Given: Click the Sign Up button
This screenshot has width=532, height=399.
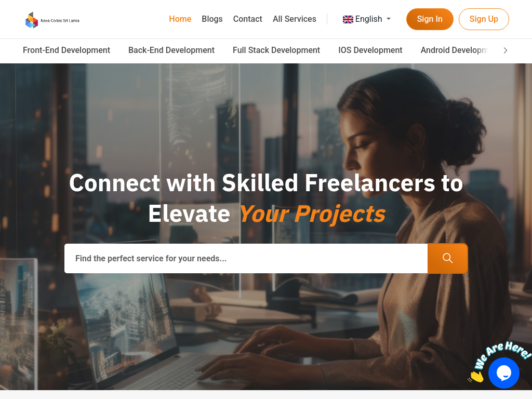Looking at the screenshot, I should tap(484, 19).
